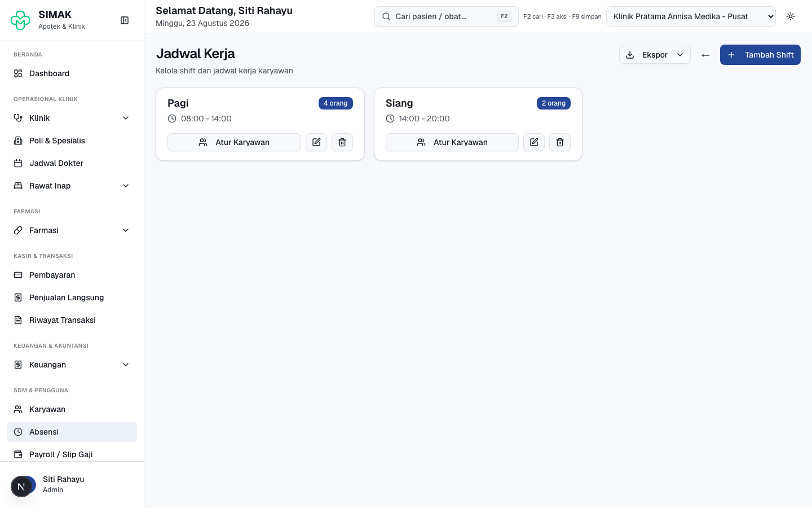The height and width of the screenshot is (508, 812).
Task: Go back using the left arrow
Action: point(705,55)
